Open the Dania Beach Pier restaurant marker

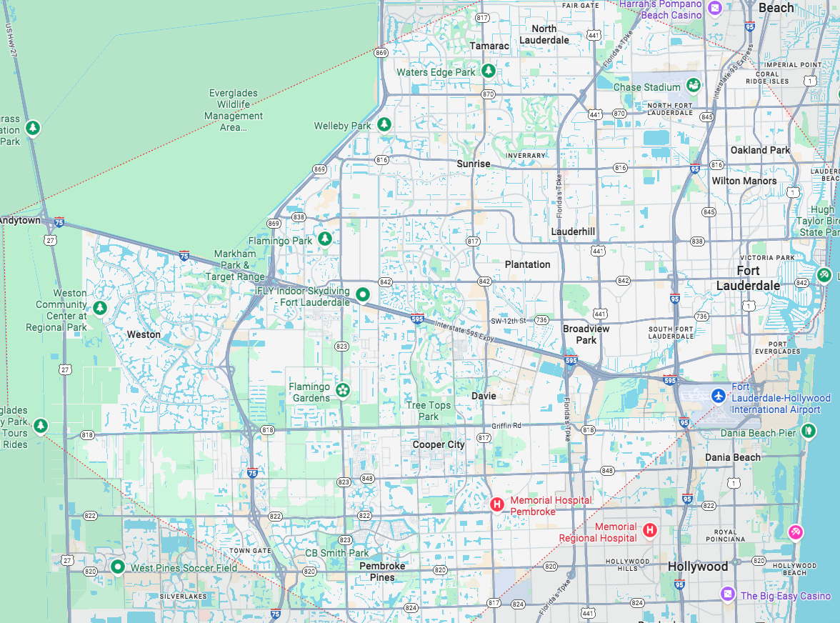[809, 431]
